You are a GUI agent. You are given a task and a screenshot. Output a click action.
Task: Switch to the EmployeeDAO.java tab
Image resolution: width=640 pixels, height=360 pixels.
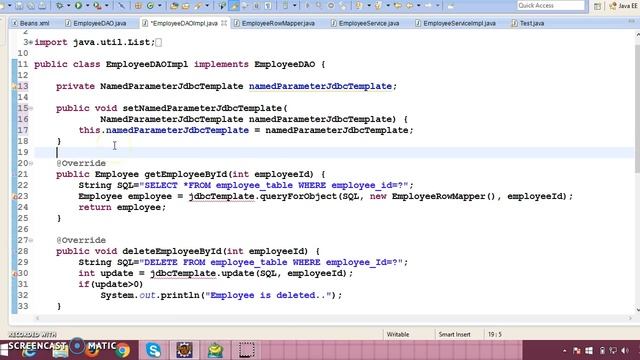tap(96, 23)
